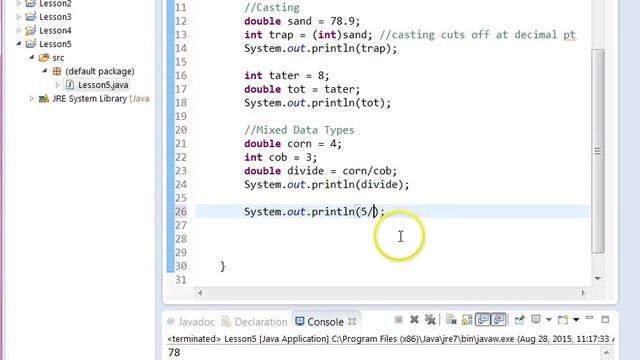The height and width of the screenshot is (360, 640).
Task: Click the Lesson3 project folder icon
Action: (31, 17)
